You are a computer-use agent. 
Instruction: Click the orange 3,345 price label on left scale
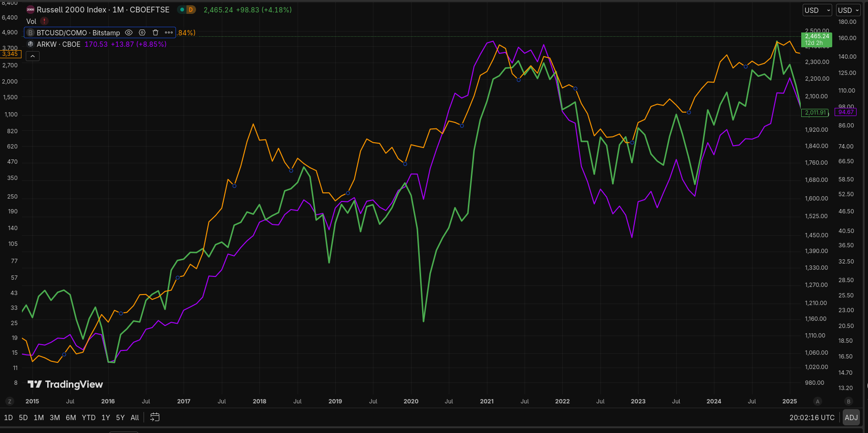point(10,54)
